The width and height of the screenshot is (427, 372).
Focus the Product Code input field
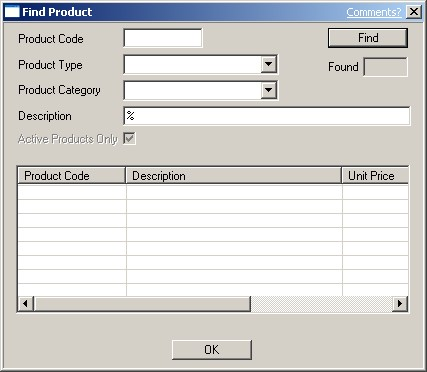(x=163, y=38)
